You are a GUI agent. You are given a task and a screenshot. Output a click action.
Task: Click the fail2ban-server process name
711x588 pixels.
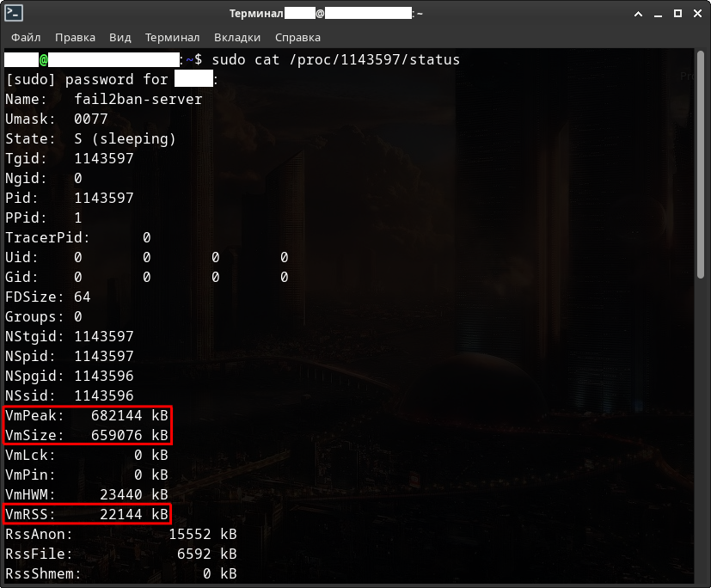click(x=138, y=99)
